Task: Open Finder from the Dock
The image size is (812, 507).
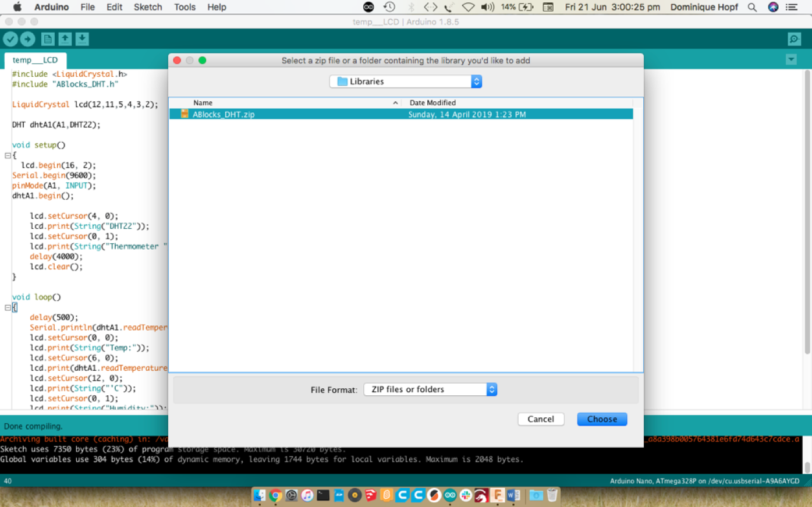Action: coord(260,495)
